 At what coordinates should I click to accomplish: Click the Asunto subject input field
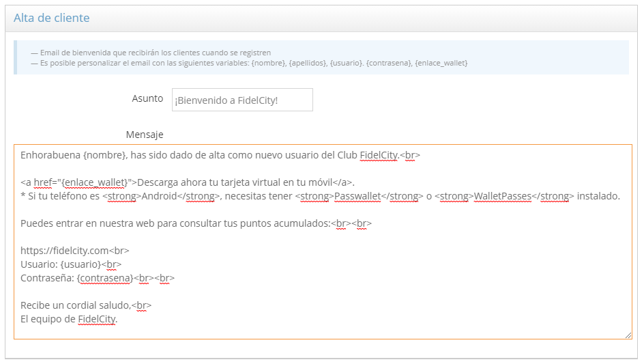pyautogui.click(x=242, y=100)
